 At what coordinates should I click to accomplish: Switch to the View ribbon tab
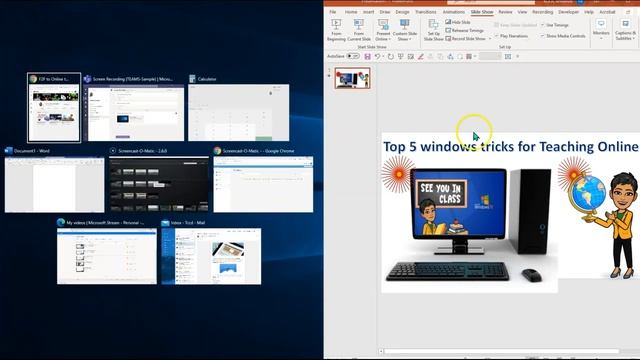click(522, 12)
